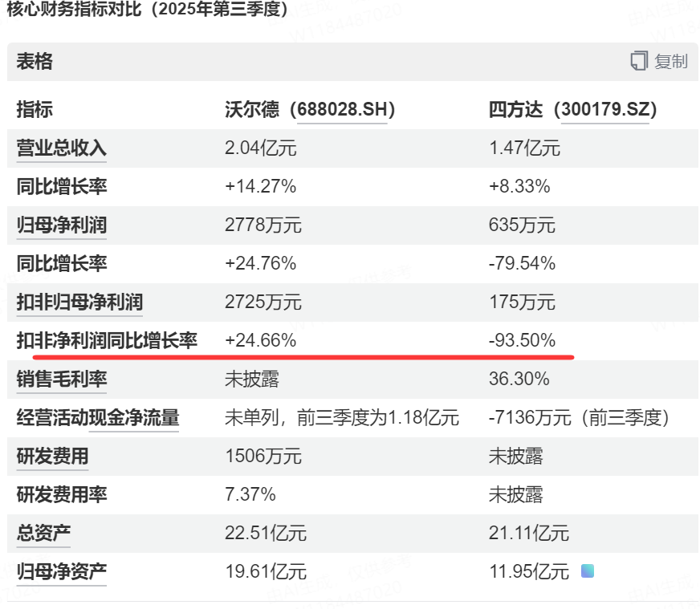The height and width of the screenshot is (609, 700).
Task: Select the 总资产 indicator term
Action: [44, 533]
